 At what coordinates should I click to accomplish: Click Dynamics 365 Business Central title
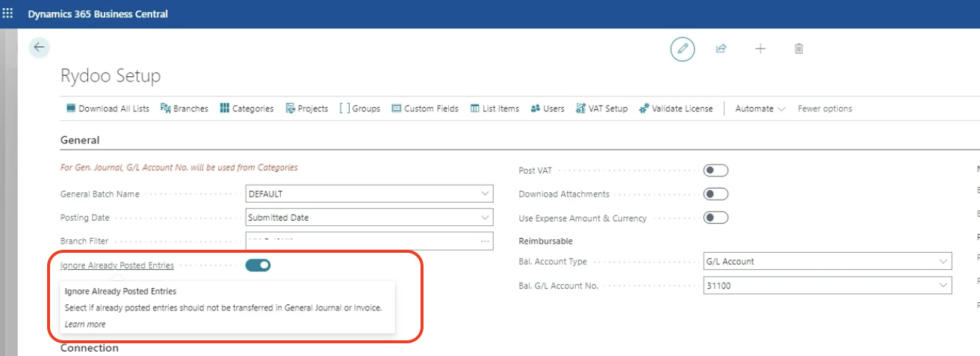(x=98, y=14)
